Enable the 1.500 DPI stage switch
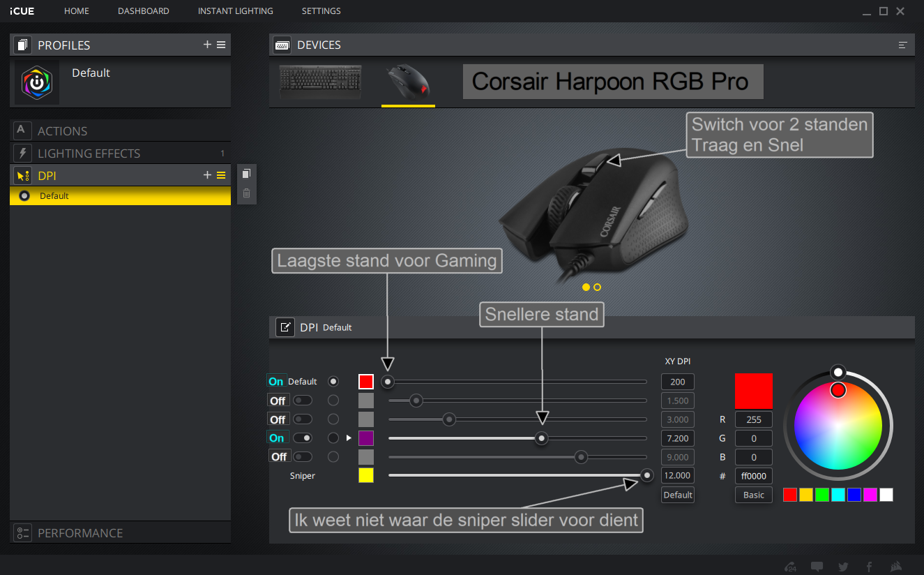924x575 pixels. tap(303, 401)
